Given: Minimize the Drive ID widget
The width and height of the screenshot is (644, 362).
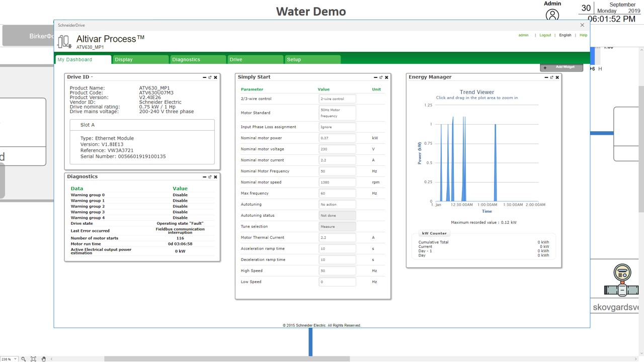Looking at the screenshot, I should [204, 77].
